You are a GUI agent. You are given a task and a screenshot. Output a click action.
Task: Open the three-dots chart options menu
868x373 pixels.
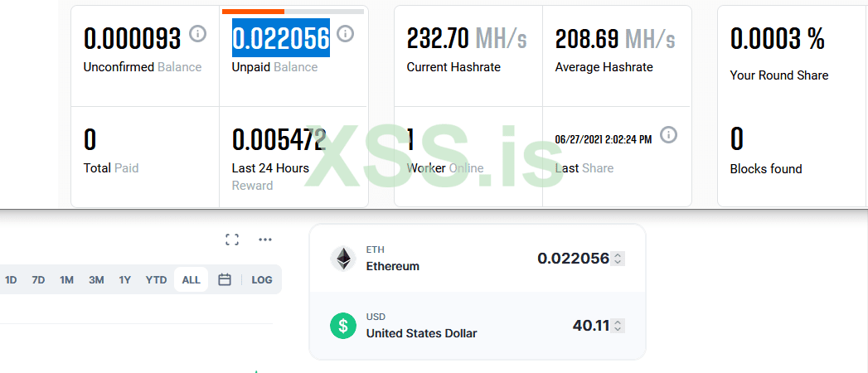coord(265,240)
